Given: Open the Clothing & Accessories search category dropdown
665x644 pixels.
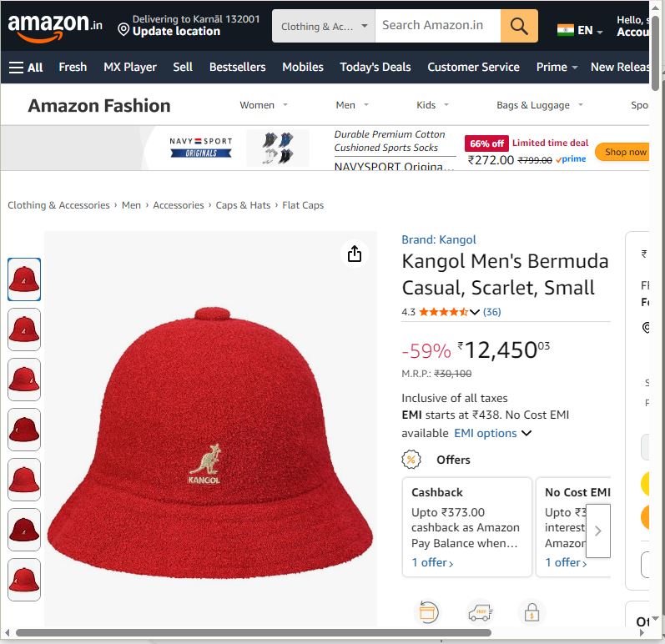Looking at the screenshot, I should point(324,27).
